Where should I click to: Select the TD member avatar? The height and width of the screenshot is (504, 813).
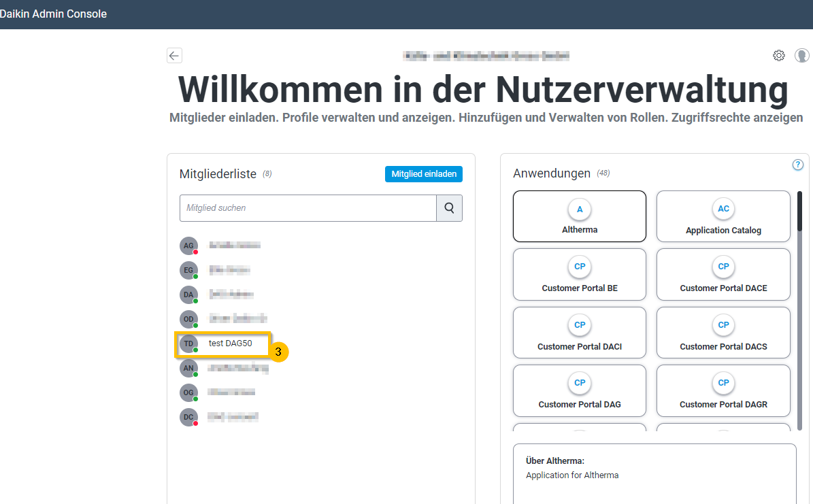pyautogui.click(x=188, y=343)
